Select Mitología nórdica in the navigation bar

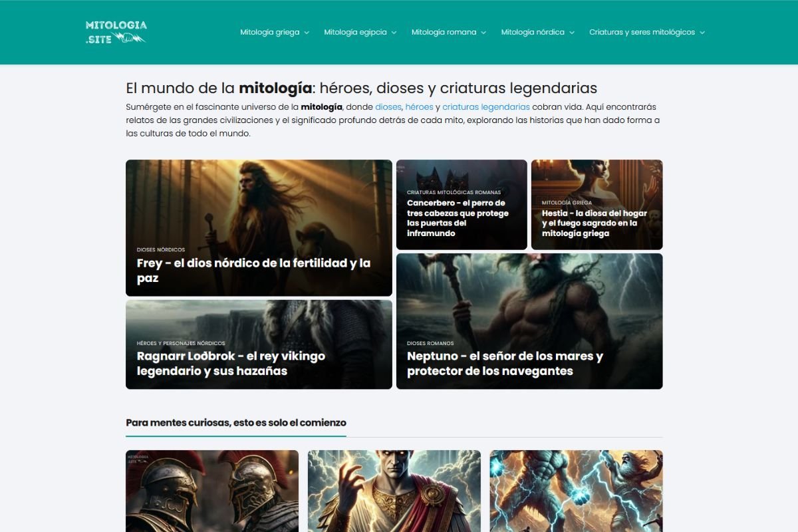click(532, 31)
